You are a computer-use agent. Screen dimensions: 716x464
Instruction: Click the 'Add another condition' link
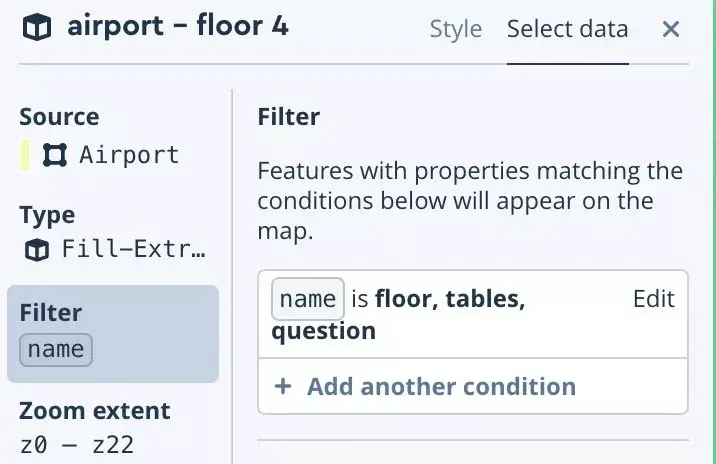[441, 386]
